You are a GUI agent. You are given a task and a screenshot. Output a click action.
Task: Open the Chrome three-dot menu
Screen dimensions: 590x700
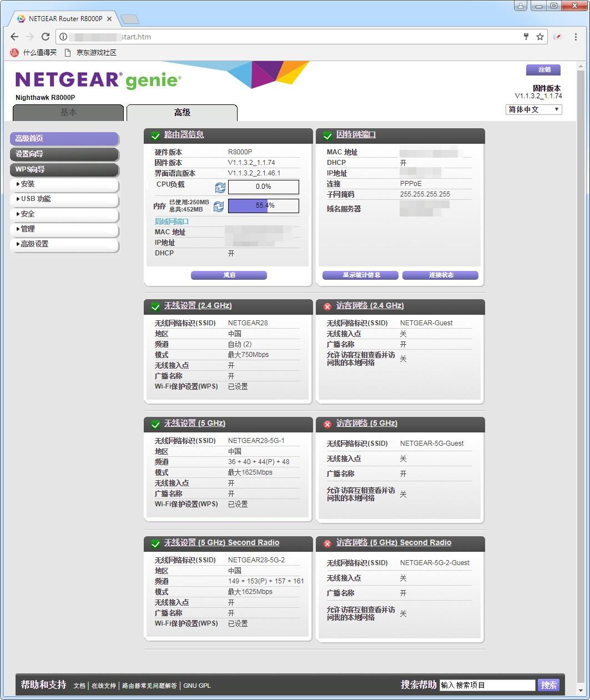coord(576,37)
